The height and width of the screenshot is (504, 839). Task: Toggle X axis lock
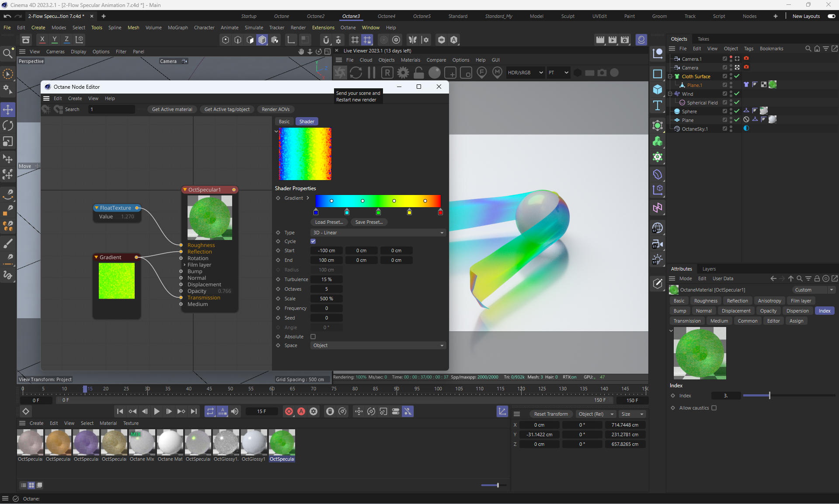tap(42, 39)
